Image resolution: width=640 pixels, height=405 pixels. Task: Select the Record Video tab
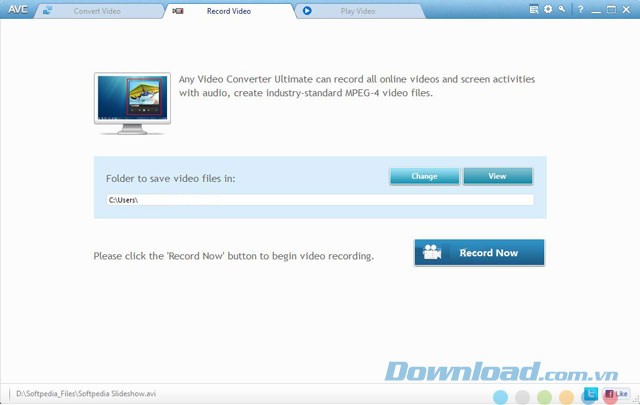(229, 11)
